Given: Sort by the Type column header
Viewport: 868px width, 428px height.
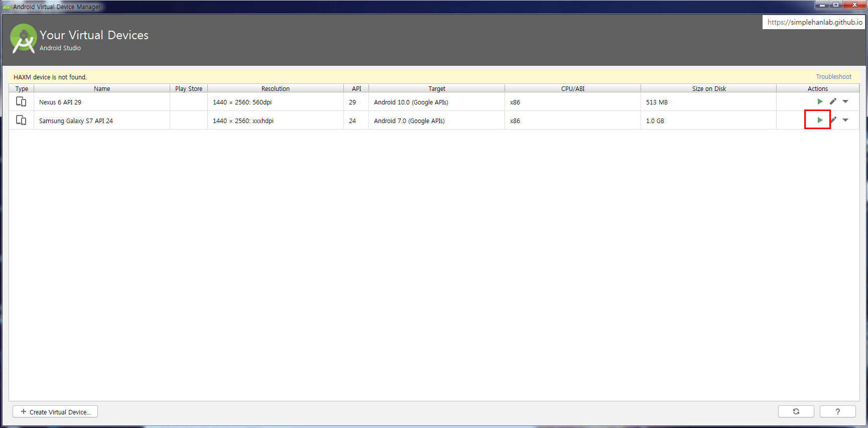Looking at the screenshot, I should (22, 88).
